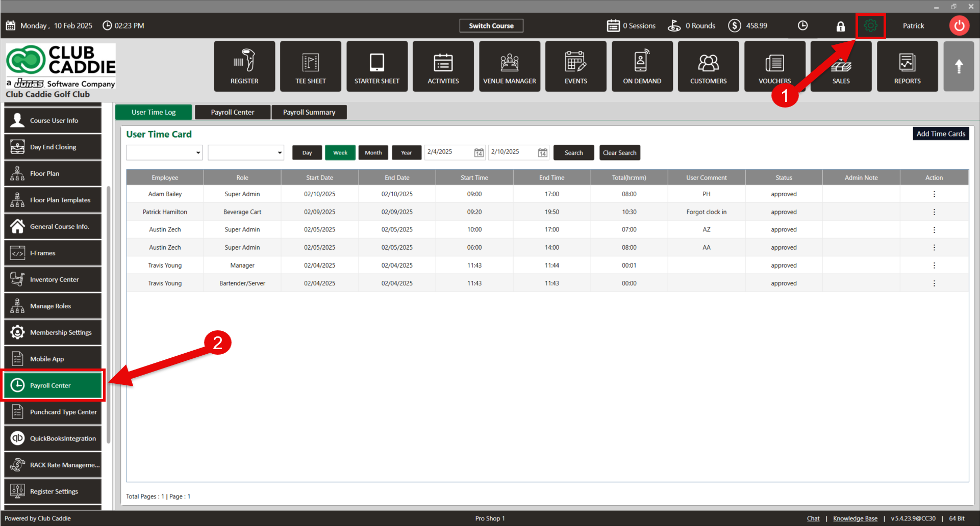Click the Patrick user name
Screen dimensions: 980x526
(x=913, y=25)
